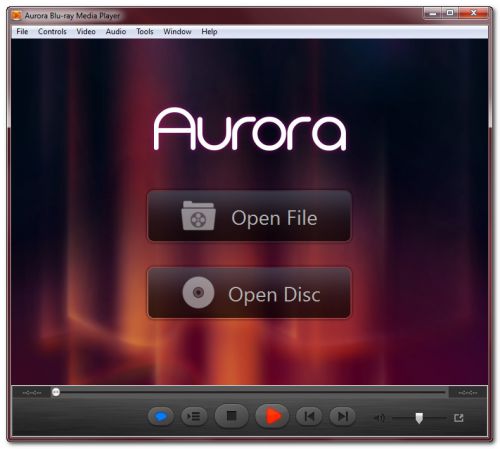This screenshot has width=500, height=449.
Task: Maximize the Aurora player window
Action: coord(450,13)
